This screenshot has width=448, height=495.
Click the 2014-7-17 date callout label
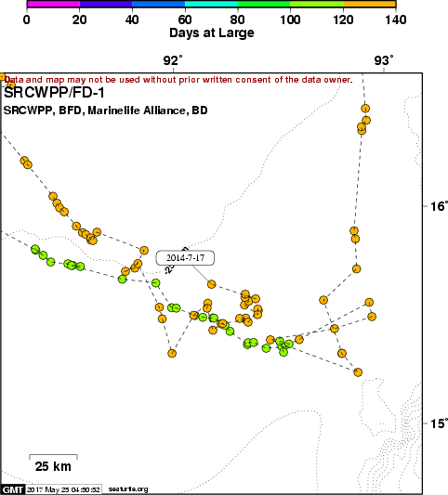pyautogui.click(x=185, y=258)
